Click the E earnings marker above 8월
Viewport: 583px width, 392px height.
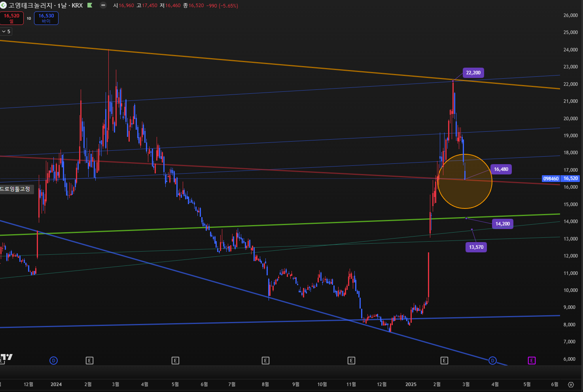(x=265, y=360)
